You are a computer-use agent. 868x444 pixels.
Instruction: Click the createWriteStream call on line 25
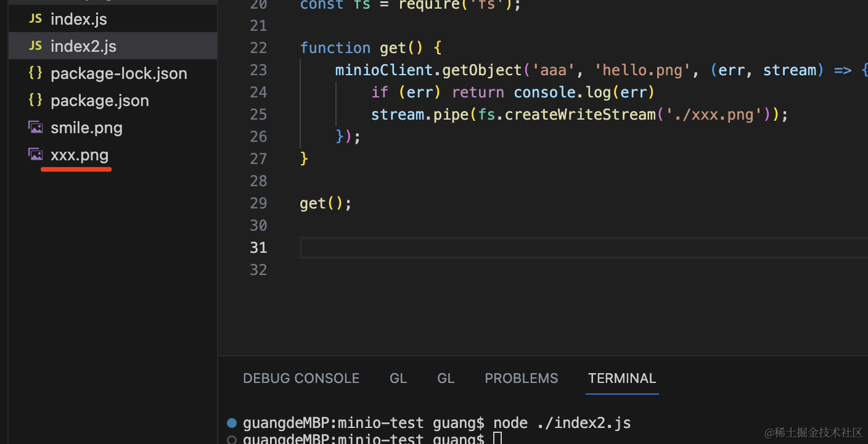tap(580, 115)
